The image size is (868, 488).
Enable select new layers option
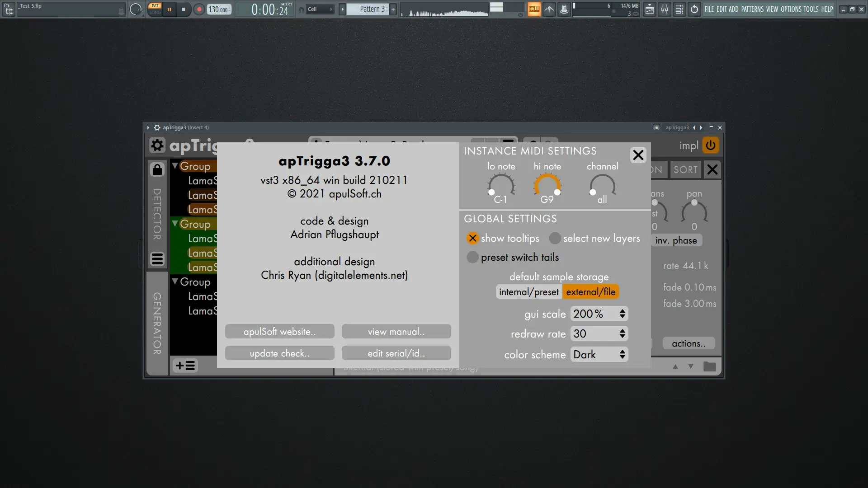tap(555, 238)
